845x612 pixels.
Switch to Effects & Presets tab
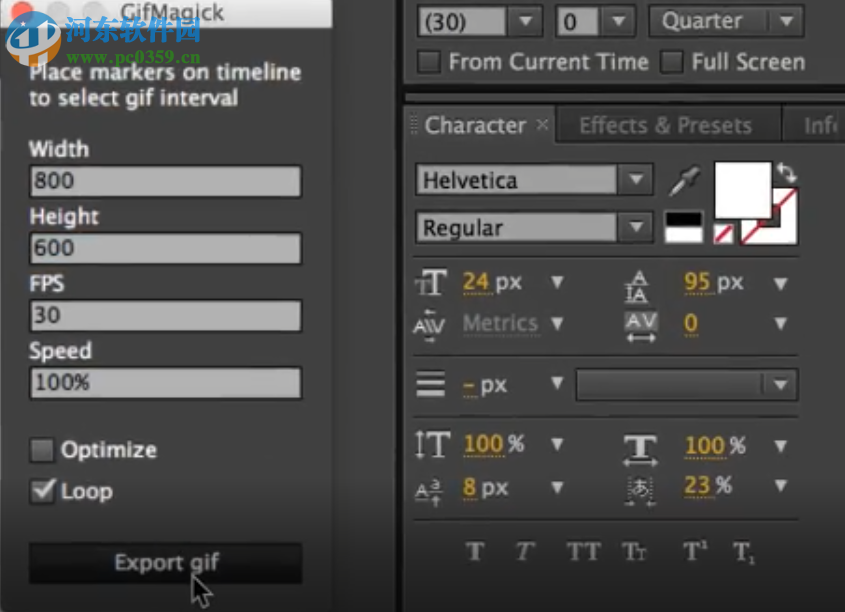tap(665, 126)
